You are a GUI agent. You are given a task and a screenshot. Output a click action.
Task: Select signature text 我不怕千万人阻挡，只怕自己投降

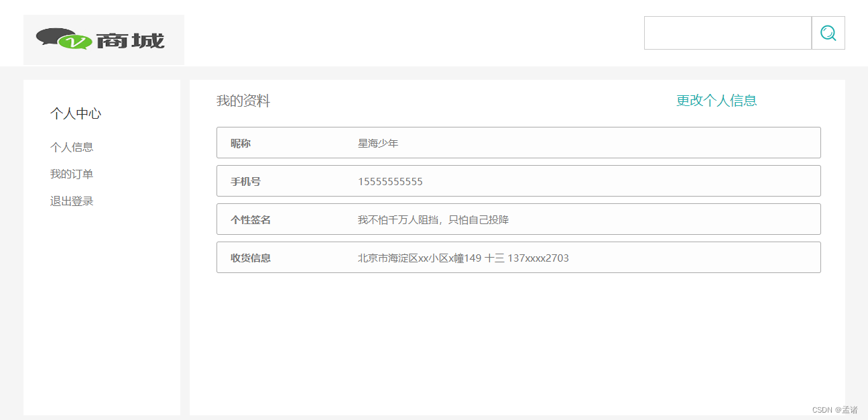434,219
